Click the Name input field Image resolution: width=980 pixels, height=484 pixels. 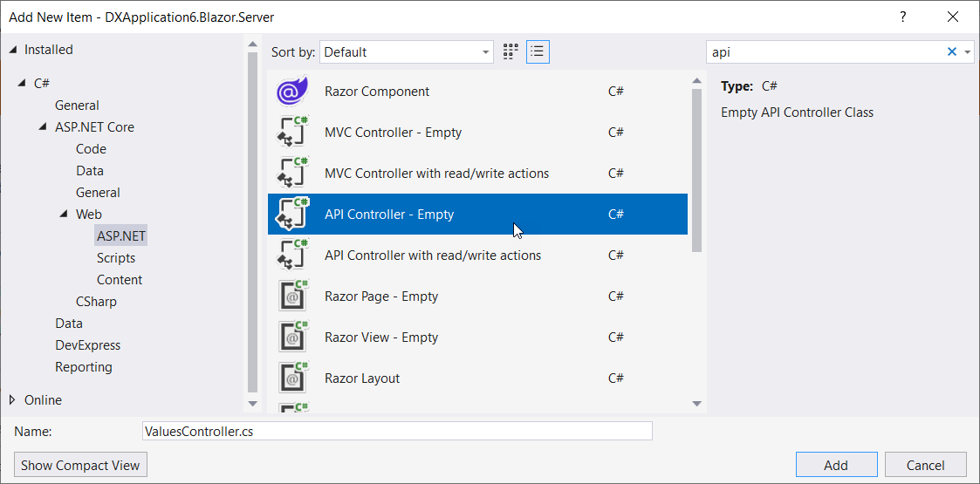point(398,431)
